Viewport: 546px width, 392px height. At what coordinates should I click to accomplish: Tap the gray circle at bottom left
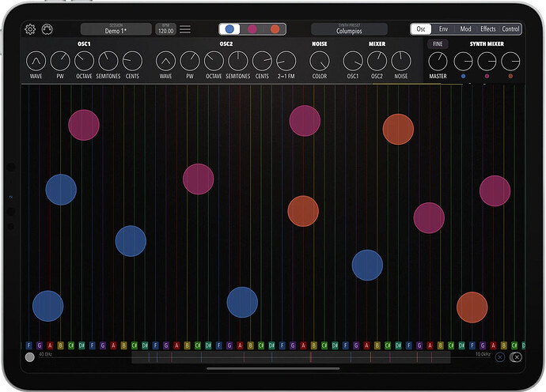click(x=30, y=357)
